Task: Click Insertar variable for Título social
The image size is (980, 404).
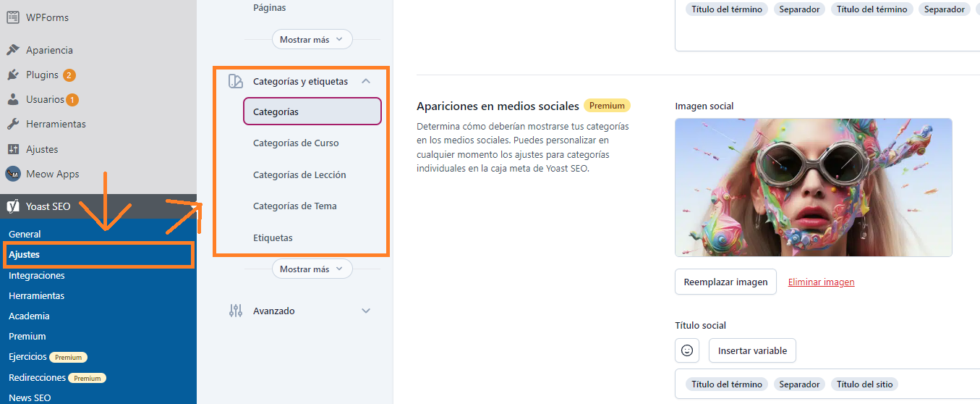Action: 752,350
